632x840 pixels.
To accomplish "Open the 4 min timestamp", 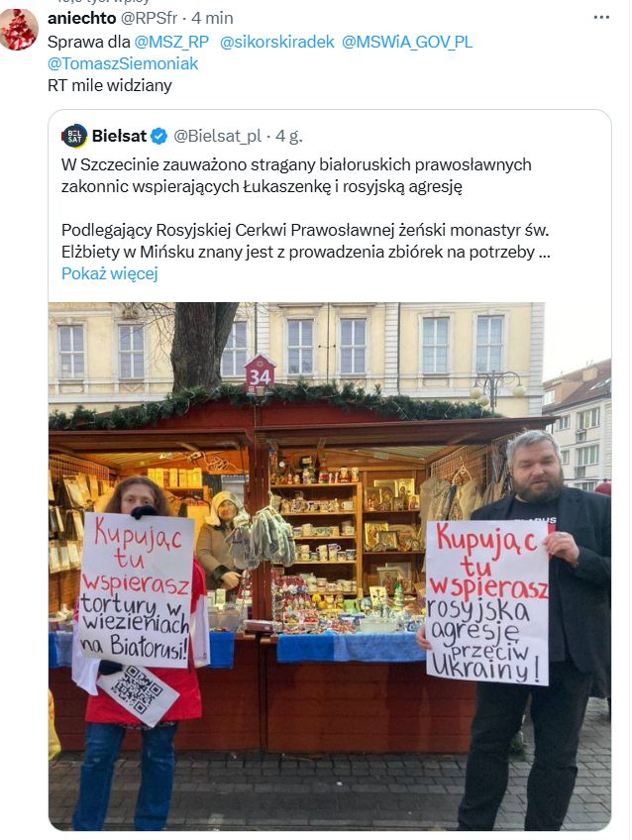I will pyautogui.click(x=212, y=18).
